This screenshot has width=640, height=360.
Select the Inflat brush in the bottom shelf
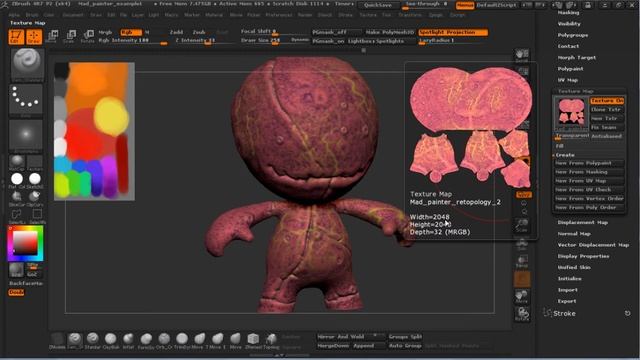click(x=128, y=340)
